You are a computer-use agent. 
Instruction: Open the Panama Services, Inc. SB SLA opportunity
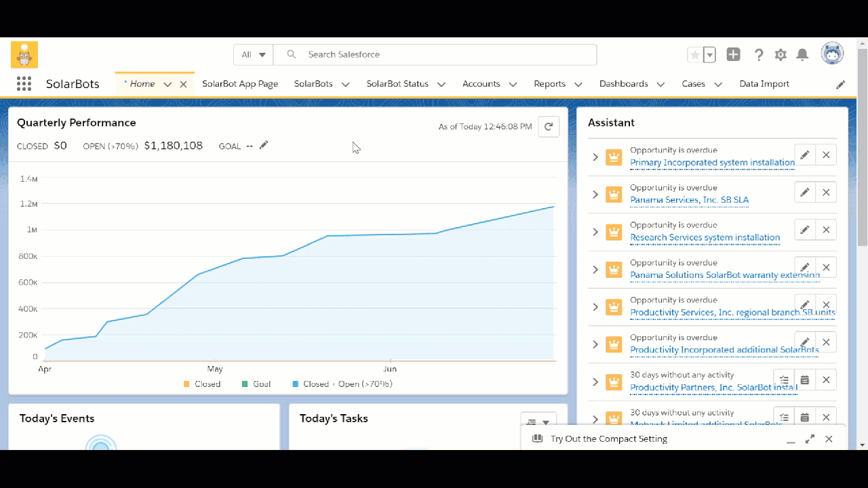coord(689,199)
